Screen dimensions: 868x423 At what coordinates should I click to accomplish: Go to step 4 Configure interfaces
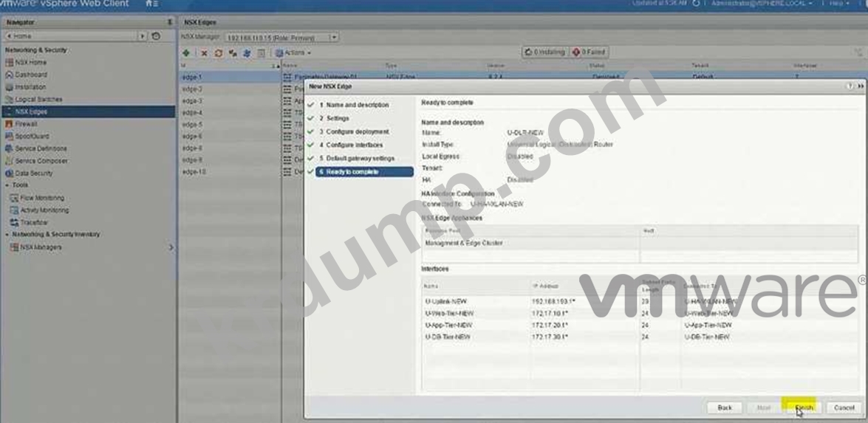(351, 145)
